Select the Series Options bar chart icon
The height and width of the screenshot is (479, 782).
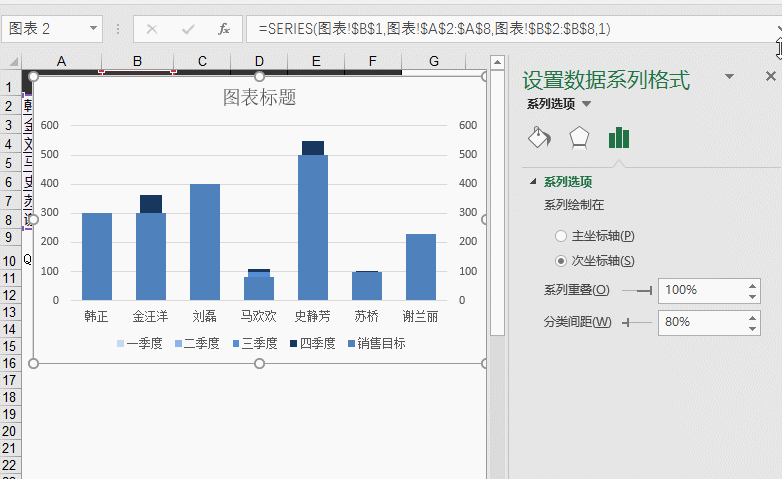click(x=619, y=137)
